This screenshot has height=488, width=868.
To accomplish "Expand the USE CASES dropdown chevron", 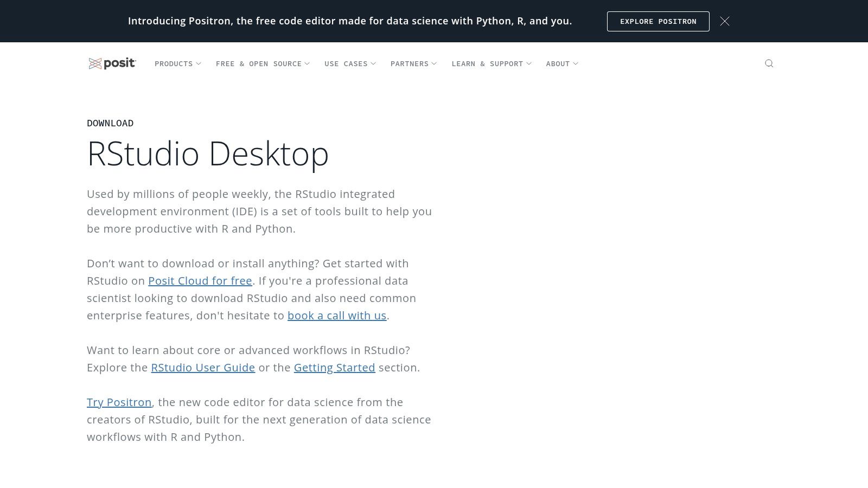I will point(373,64).
